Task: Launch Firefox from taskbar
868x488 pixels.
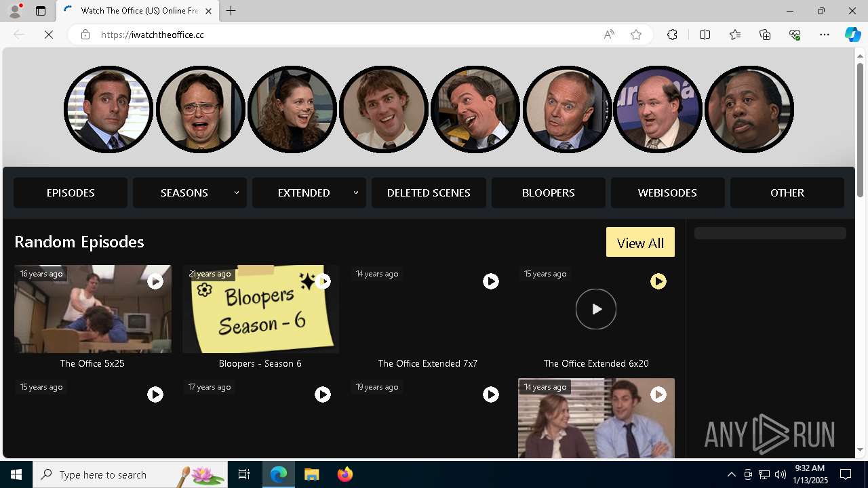Action: (345, 474)
